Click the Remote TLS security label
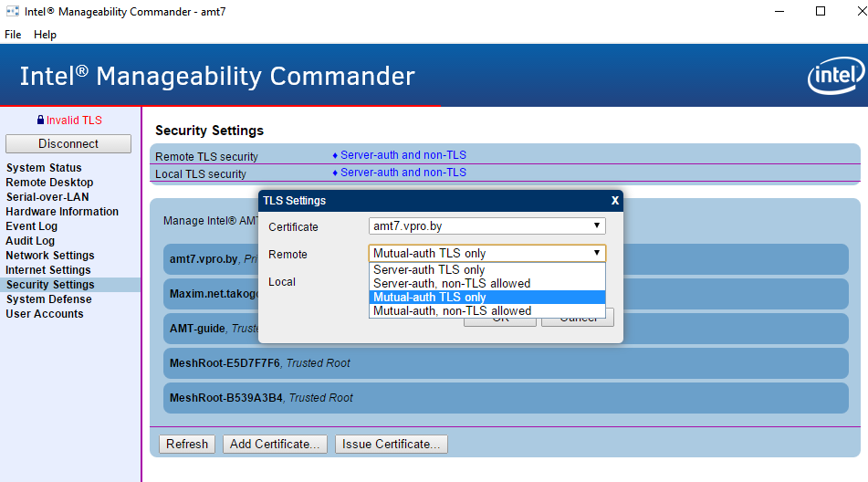This screenshot has height=482, width=868. [x=206, y=157]
